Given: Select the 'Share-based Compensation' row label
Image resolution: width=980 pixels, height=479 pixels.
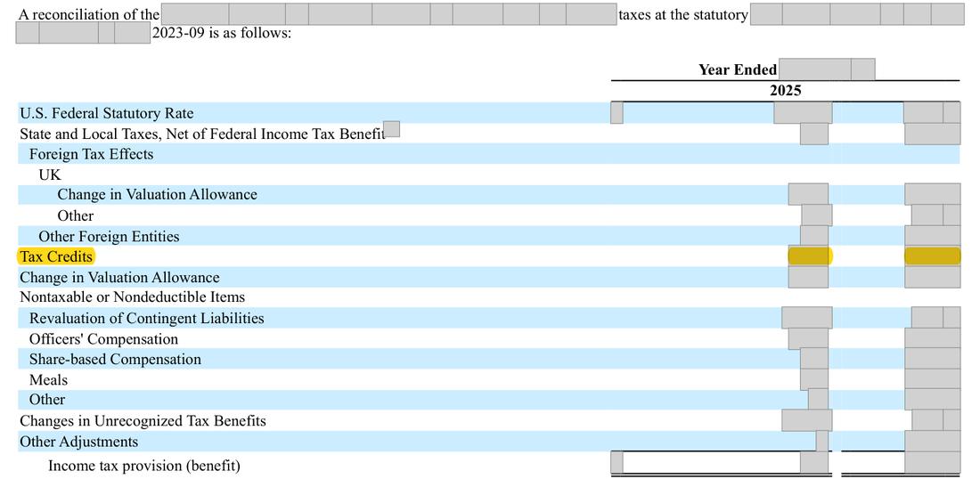Looking at the screenshot, I should pyautogui.click(x=115, y=359).
